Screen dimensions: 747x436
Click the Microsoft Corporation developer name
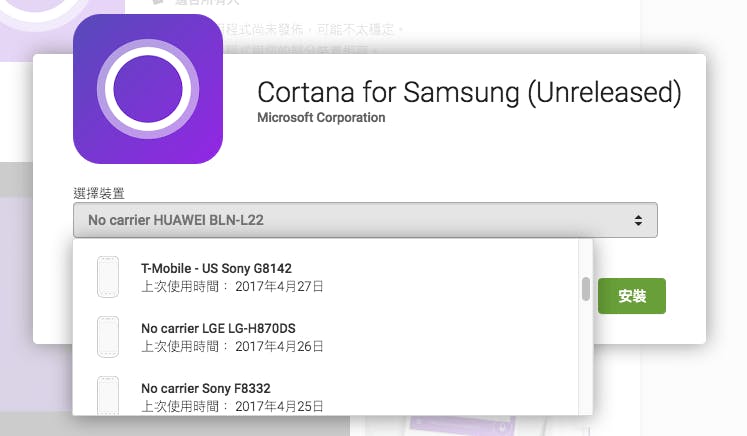(x=321, y=118)
